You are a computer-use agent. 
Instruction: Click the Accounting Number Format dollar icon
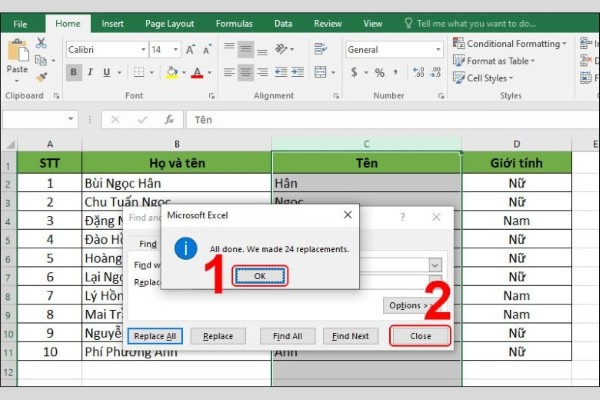pos(355,72)
